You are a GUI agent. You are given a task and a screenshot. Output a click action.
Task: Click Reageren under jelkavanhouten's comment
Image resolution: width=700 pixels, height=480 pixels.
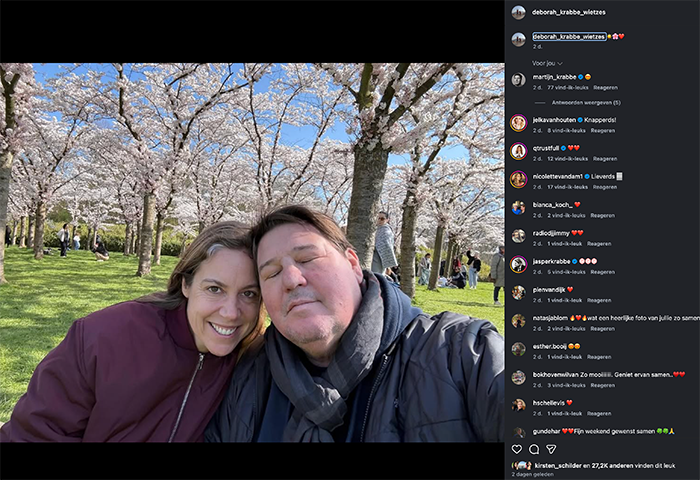pyautogui.click(x=602, y=130)
